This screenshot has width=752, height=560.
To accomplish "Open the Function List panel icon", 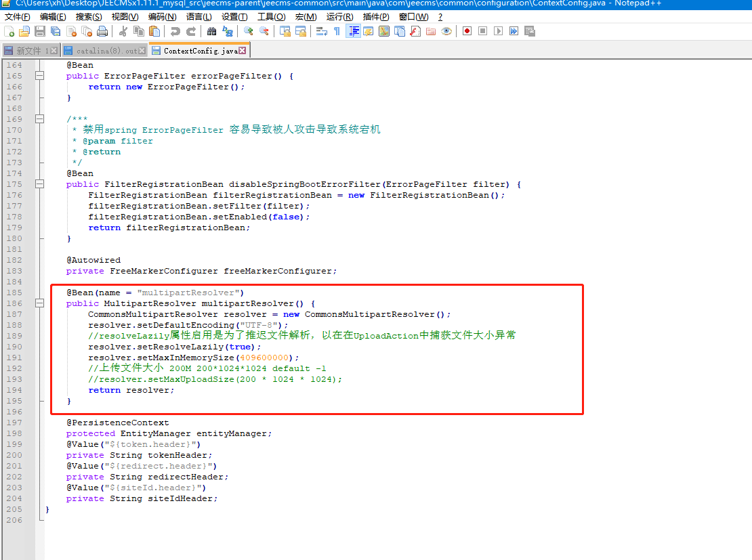I will [x=415, y=32].
